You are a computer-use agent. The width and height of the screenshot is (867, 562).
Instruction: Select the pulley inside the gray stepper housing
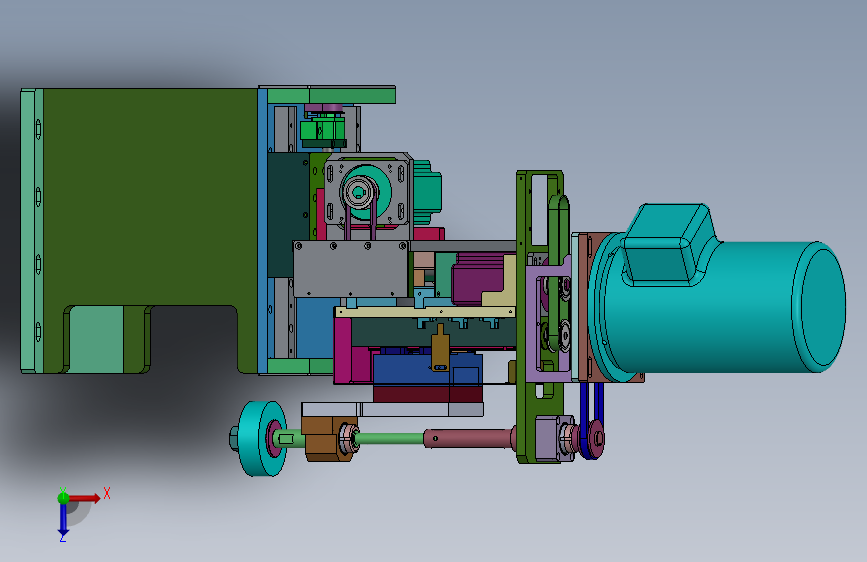359,192
